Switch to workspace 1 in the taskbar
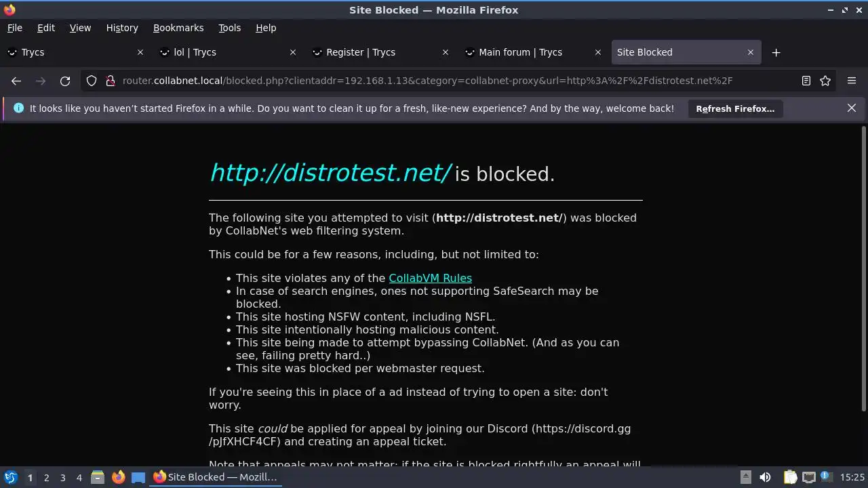The width and height of the screenshot is (868, 488). [x=30, y=477]
